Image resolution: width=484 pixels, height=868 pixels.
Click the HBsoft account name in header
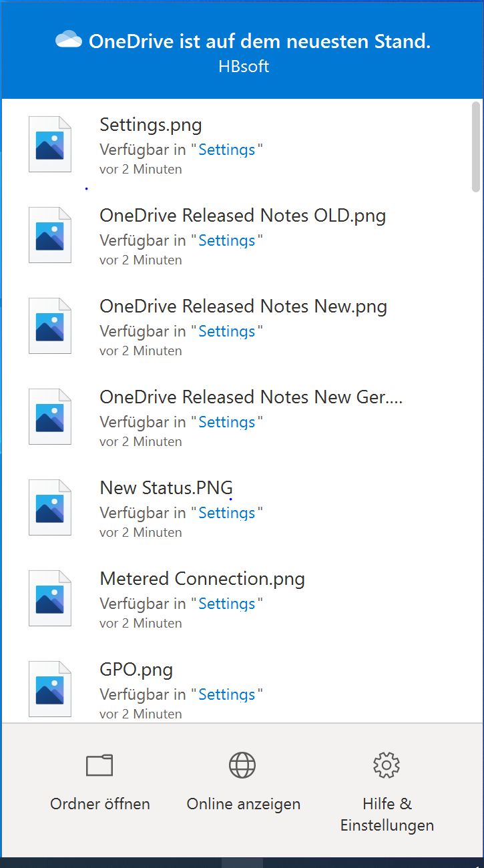[x=244, y=67]
